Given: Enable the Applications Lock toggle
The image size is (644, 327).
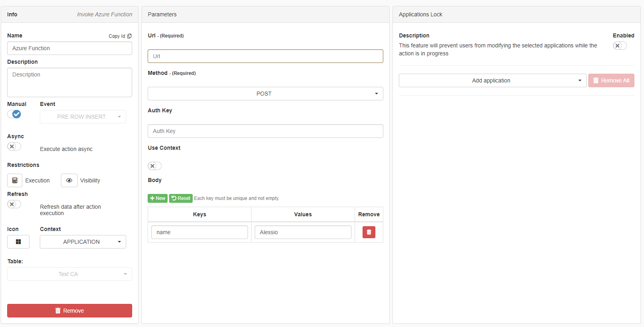Looking at the screenshot, I should [x=619, y=46].
